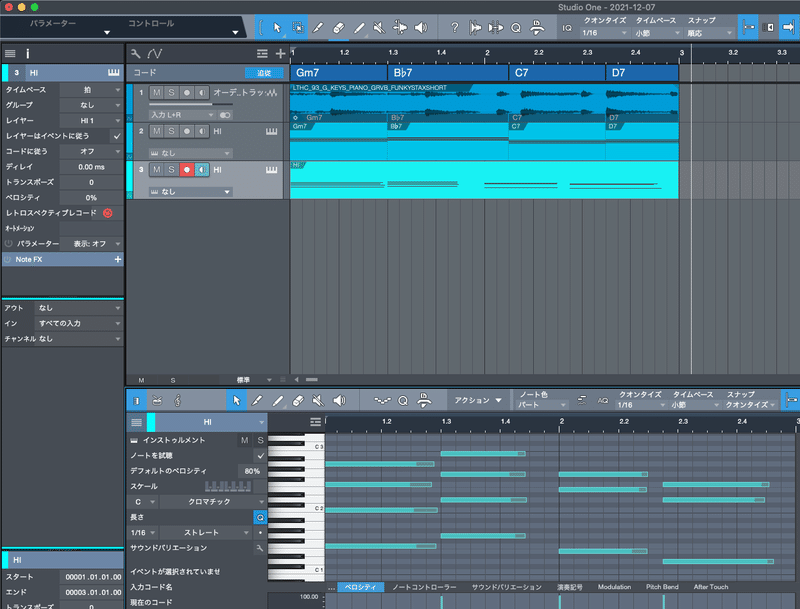Image resolution: width=800 pixels, height=609 pixels.
Task: Solo the audio track using its S button
Action: 170,92
